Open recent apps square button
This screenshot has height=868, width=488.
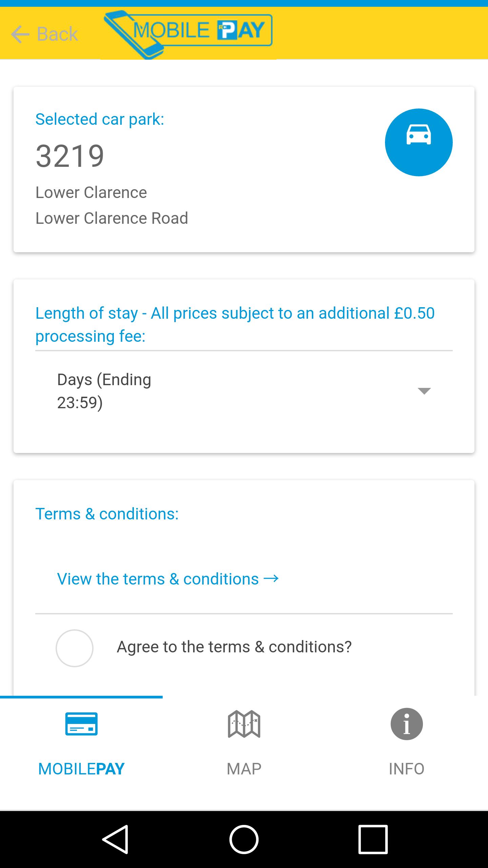click(373, 839)
